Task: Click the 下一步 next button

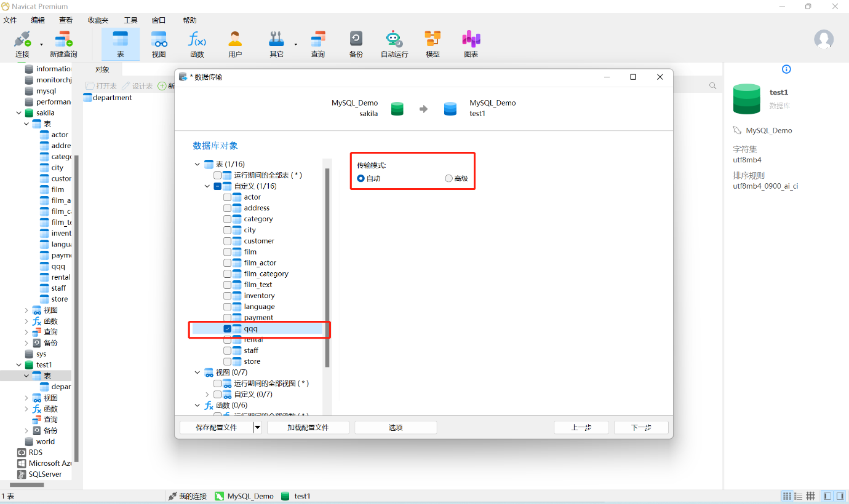Action: click(640, 428)
